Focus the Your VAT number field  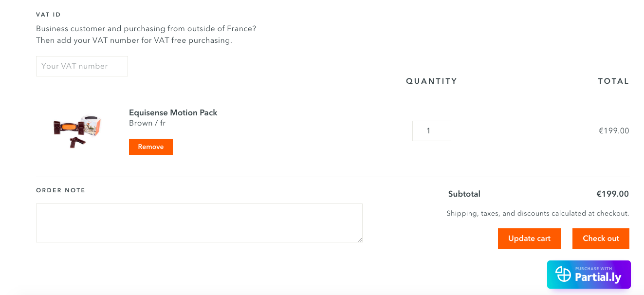tap(82, 66)
